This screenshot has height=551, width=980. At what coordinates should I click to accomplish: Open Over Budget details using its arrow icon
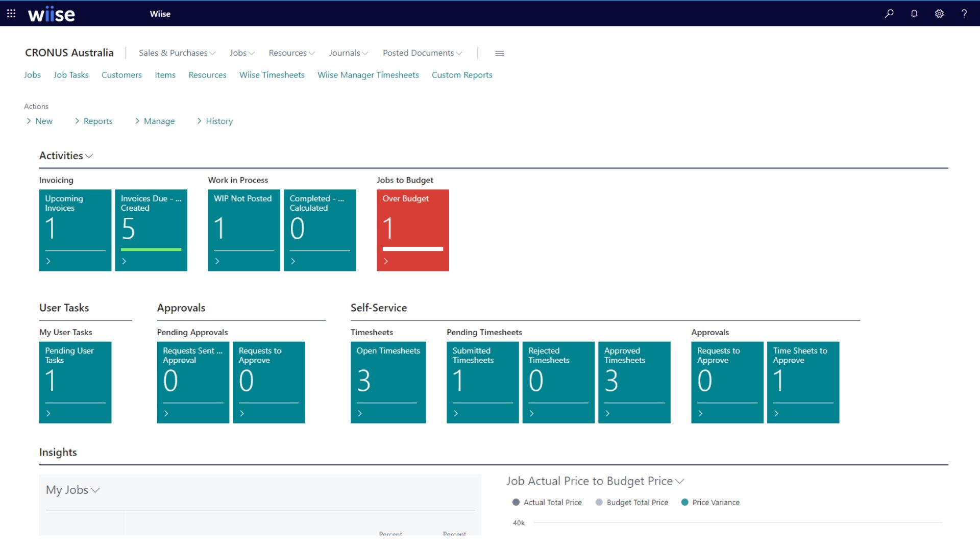[386, 261]
